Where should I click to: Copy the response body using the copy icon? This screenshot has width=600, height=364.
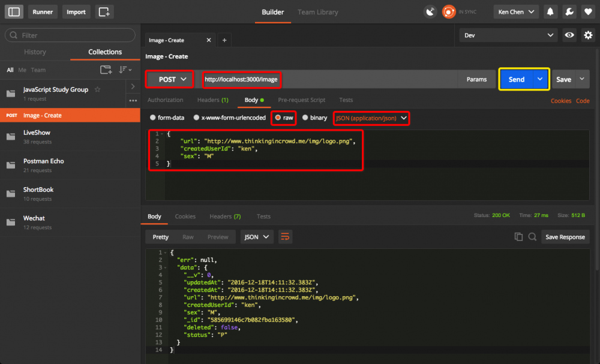click(518, 236)
